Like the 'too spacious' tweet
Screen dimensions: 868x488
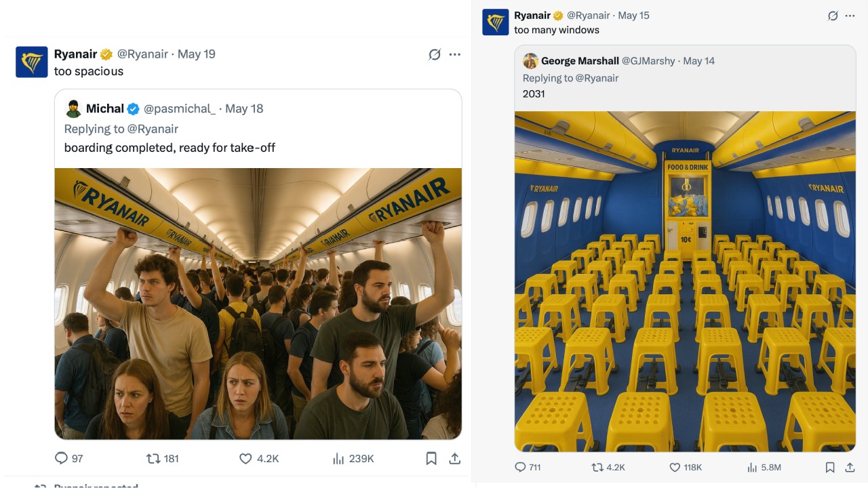tap(245, 459)
